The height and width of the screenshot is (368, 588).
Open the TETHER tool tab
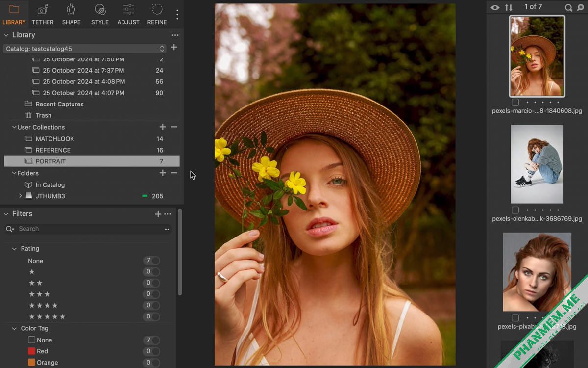[43, 14]
